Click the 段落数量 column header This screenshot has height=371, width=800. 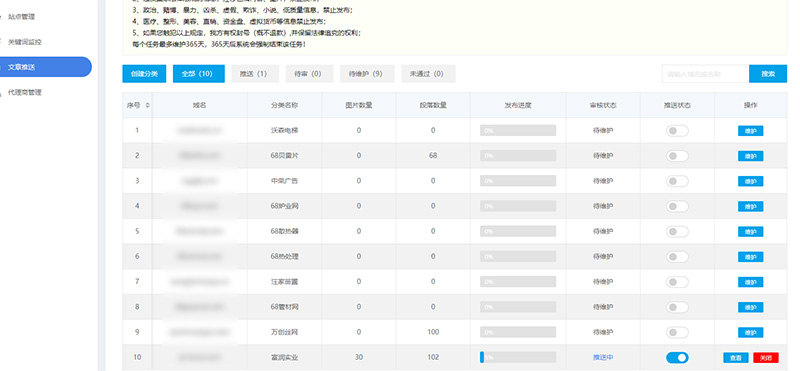tap(433, 106)
